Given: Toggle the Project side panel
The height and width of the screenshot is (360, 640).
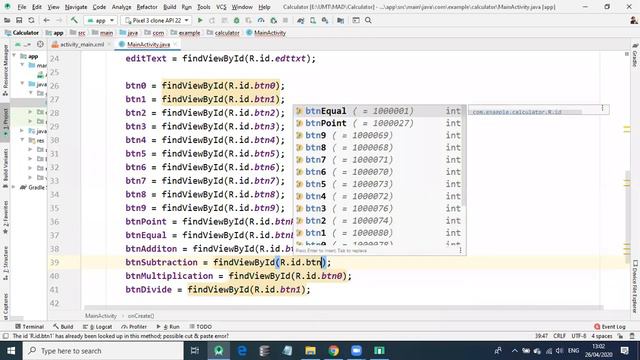Looking at the screenshot, I should (5, 122).
